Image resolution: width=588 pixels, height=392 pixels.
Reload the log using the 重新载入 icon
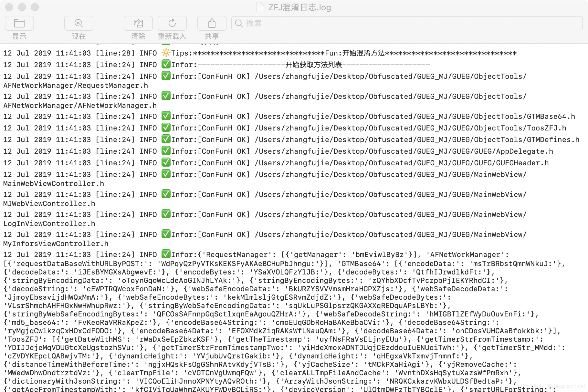point(172,23)
